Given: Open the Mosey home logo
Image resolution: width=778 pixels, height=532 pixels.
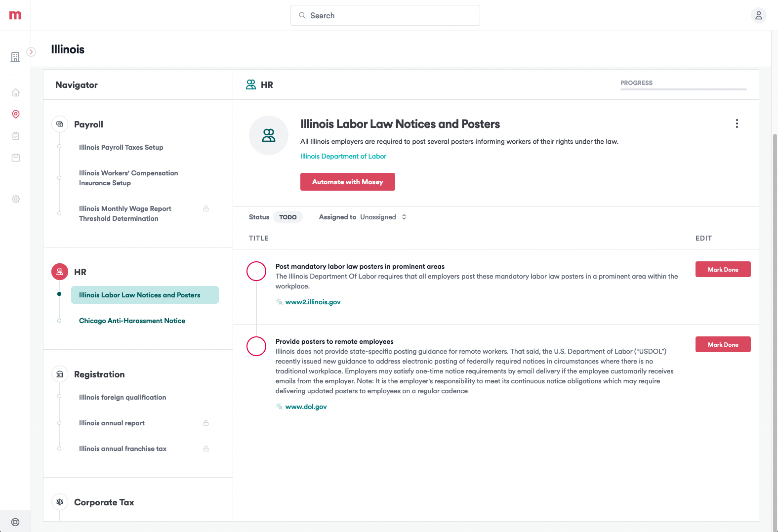Looking at the screenshot, I should pyautogui.click(x=15, y=15).
